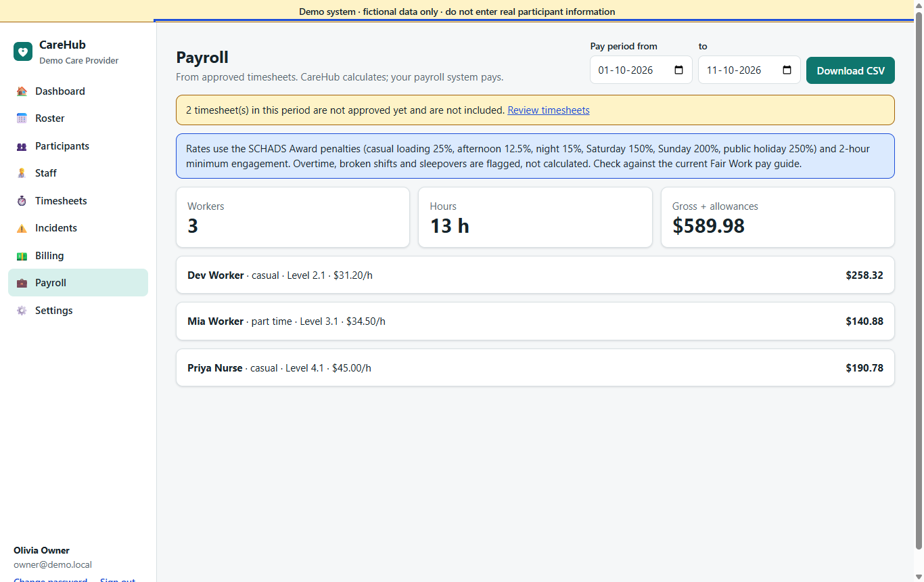Click the pay period from date field
The height and width of the screenshot is (582, 924).
point(641,70)
